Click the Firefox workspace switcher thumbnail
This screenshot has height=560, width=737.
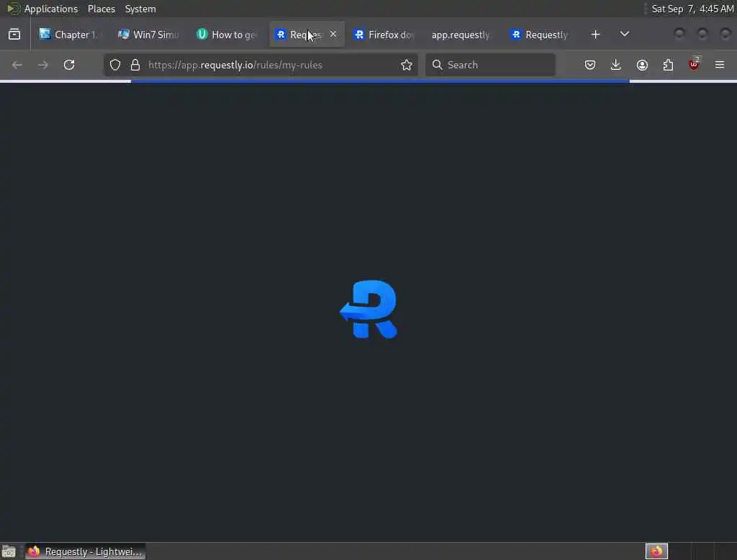tap(656, 551)
